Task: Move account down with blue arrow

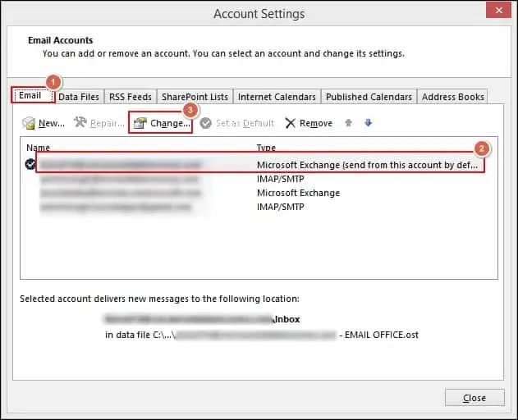Action: pyautogui.click(x=368, y=123)
